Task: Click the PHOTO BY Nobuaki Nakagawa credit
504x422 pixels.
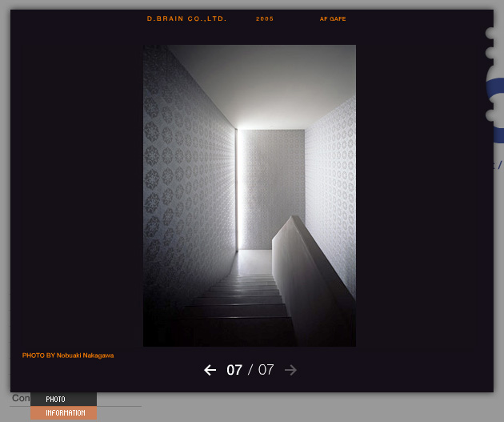Action: point(68,356)
